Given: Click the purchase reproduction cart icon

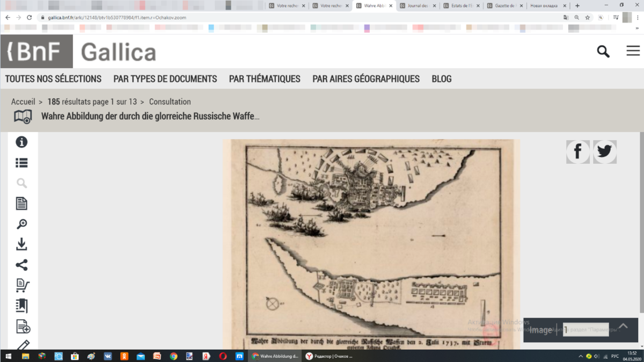Looking at the screenshot, I should [23, 285].
